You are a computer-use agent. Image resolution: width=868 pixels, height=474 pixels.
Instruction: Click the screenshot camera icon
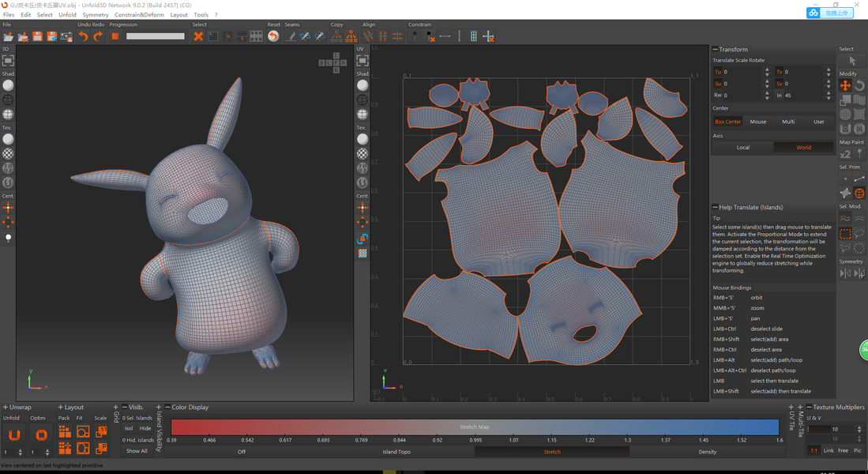66,36
